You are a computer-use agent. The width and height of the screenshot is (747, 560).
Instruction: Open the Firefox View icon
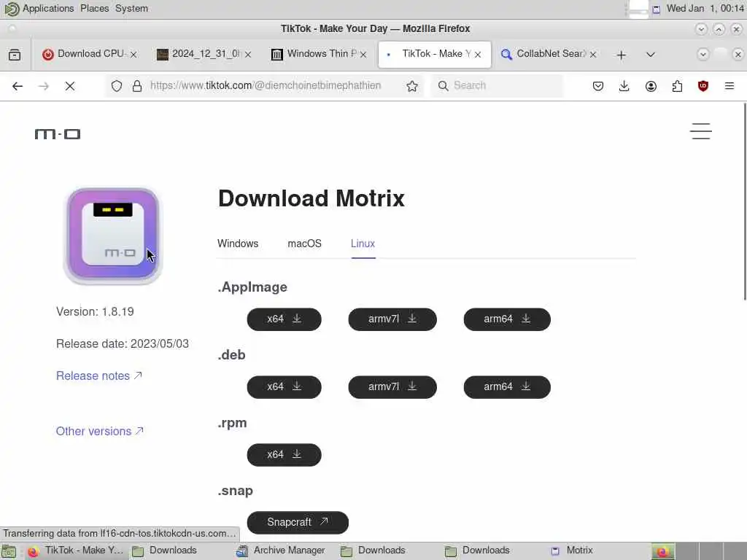15,55
